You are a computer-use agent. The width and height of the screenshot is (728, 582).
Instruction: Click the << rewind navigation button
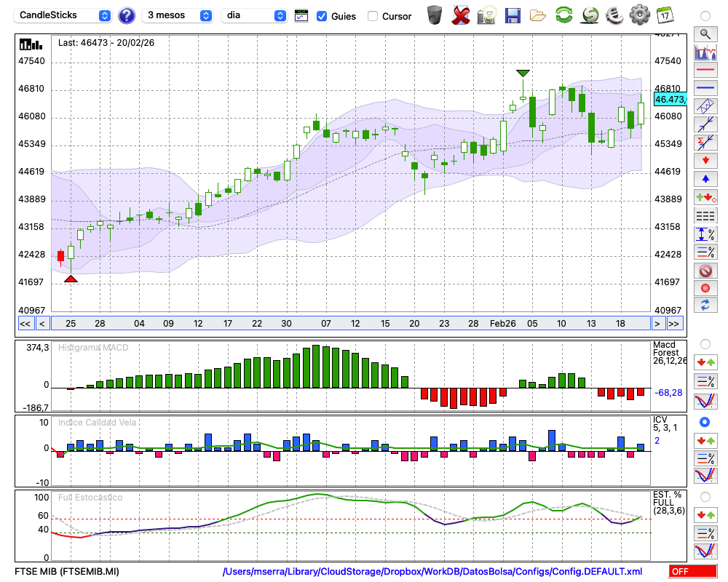(25, 323)
